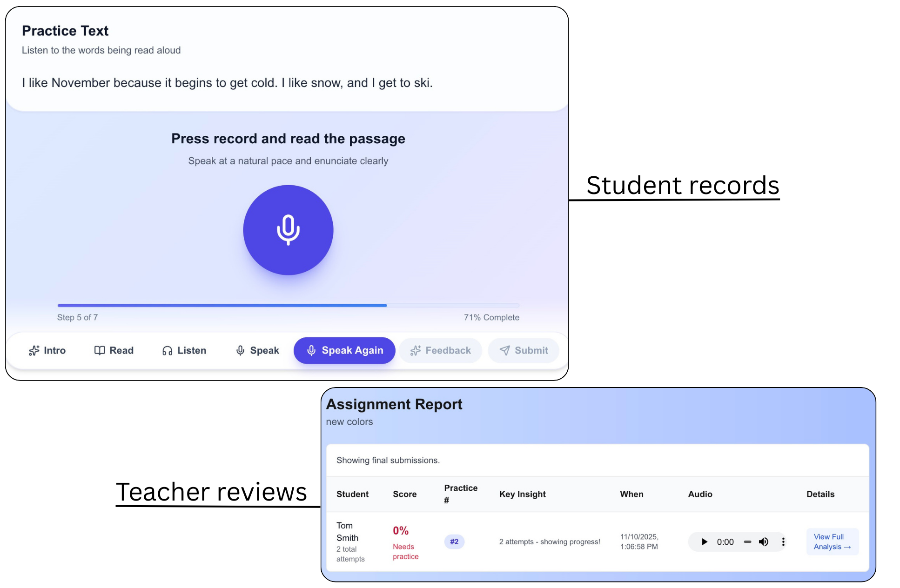This screenshot has height=588, width=900.
Task: Toggle playback of Tom Smith's audio
Action: tap(704, 541)
